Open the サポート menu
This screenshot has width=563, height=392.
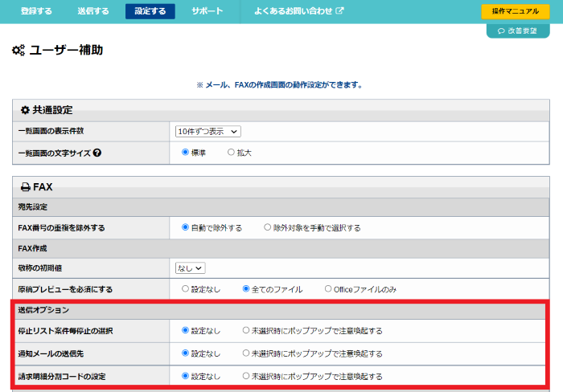point(208,11)
